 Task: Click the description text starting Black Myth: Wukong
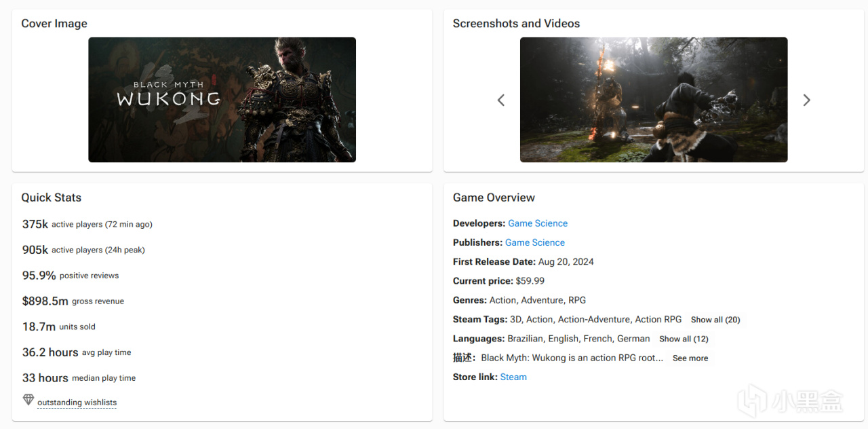(572, 358)
